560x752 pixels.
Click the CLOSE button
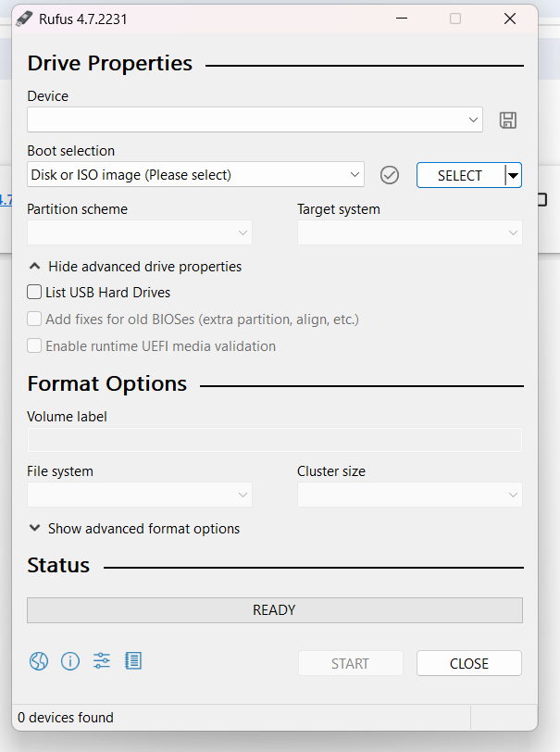tap(469, 663)
